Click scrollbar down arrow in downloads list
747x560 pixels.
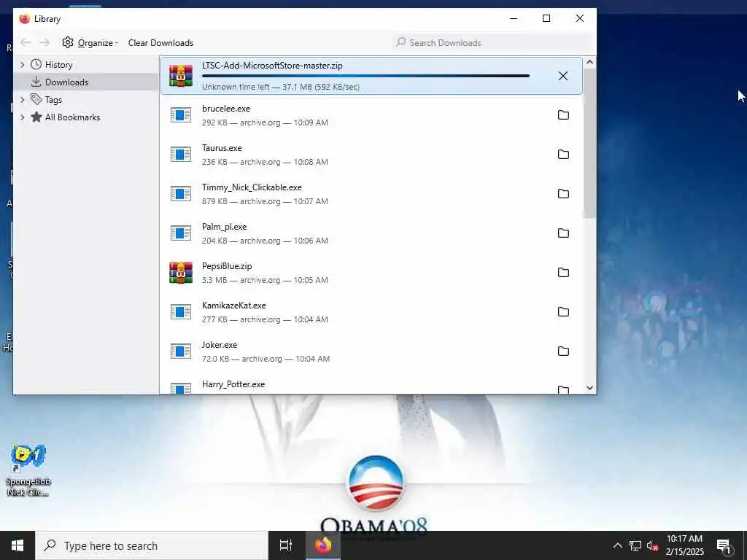(x=589, y=388)
